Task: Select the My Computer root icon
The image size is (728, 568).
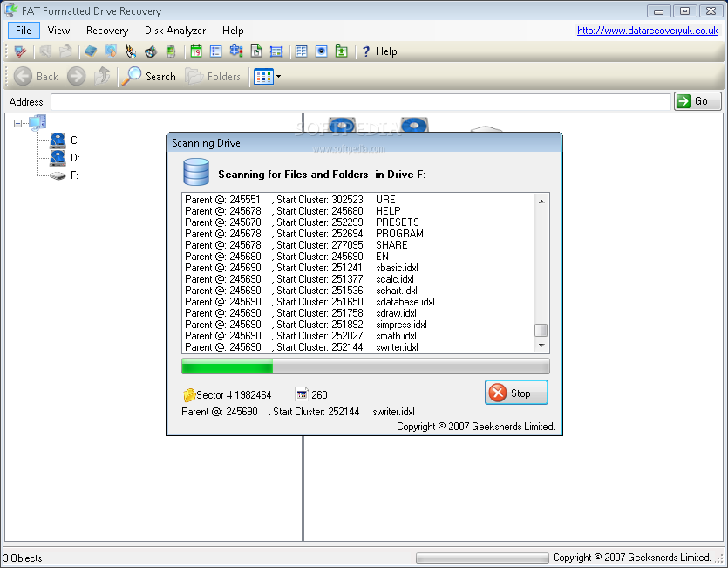Action: pos(37,123)
